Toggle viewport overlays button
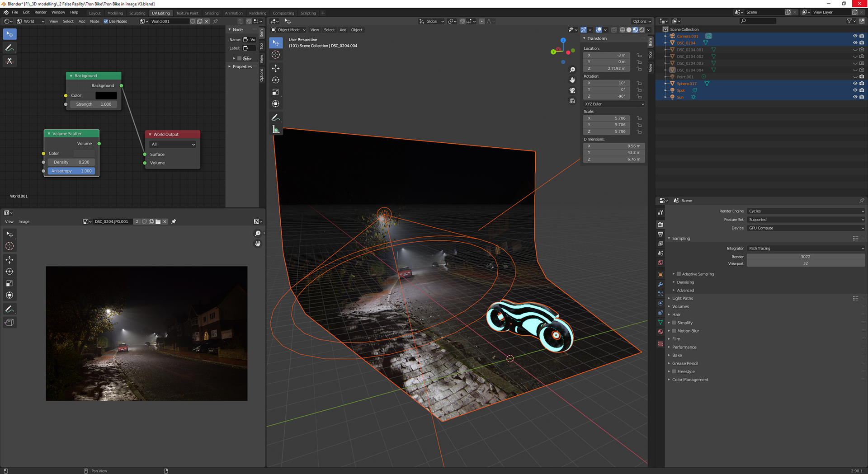868x474 pixels. (599, 30)
